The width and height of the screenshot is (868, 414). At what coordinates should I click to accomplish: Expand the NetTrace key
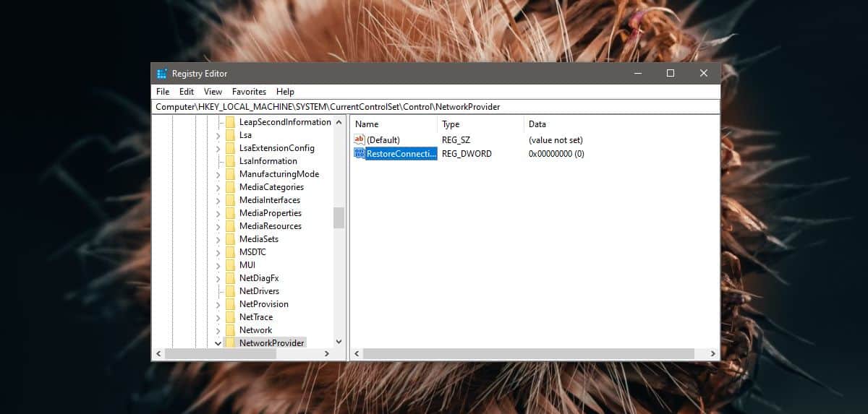pyautogui.click(x=218, y=317)
